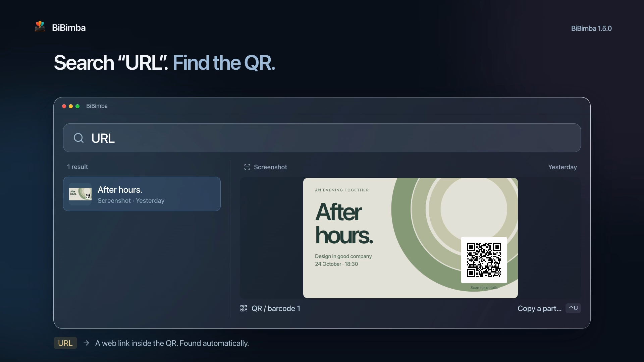
Task: Click the BiBimba brand name in the header
Action: click(x=69, y=27)
